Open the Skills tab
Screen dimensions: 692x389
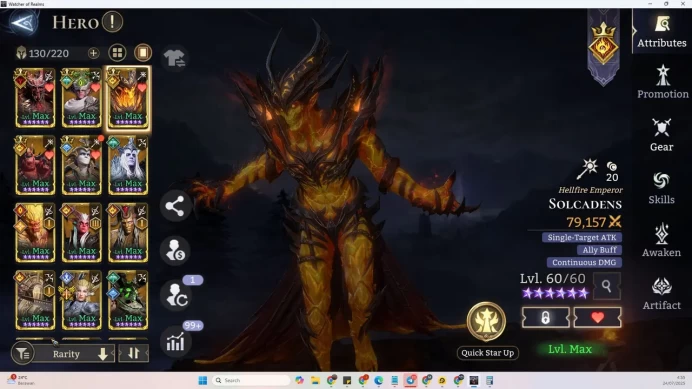point(662,189)
